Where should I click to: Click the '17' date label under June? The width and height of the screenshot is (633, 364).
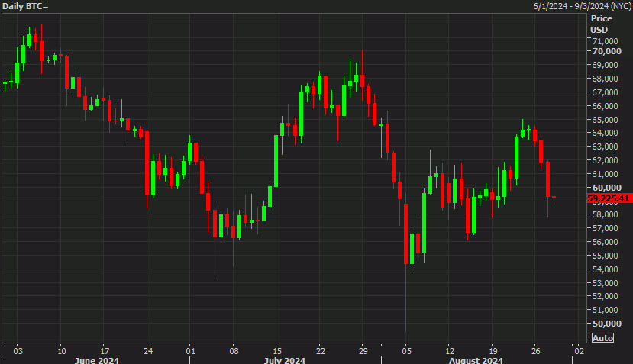pos(105,351)
